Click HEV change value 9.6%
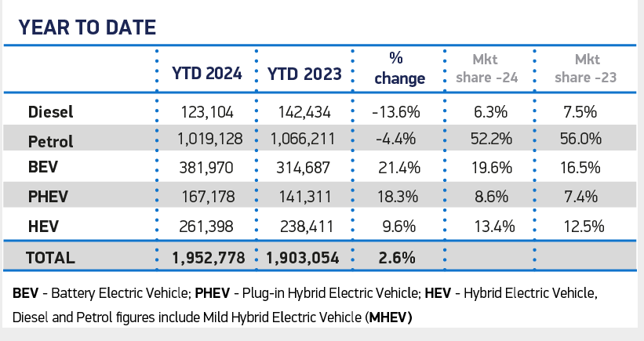 [x=398, y=227]
